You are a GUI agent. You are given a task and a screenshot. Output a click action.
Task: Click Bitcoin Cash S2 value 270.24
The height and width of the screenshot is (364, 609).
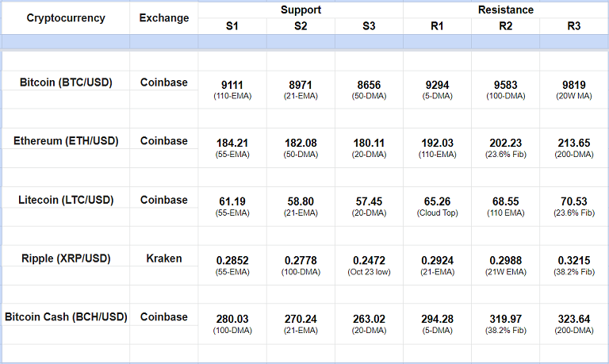tap(301, 319)
